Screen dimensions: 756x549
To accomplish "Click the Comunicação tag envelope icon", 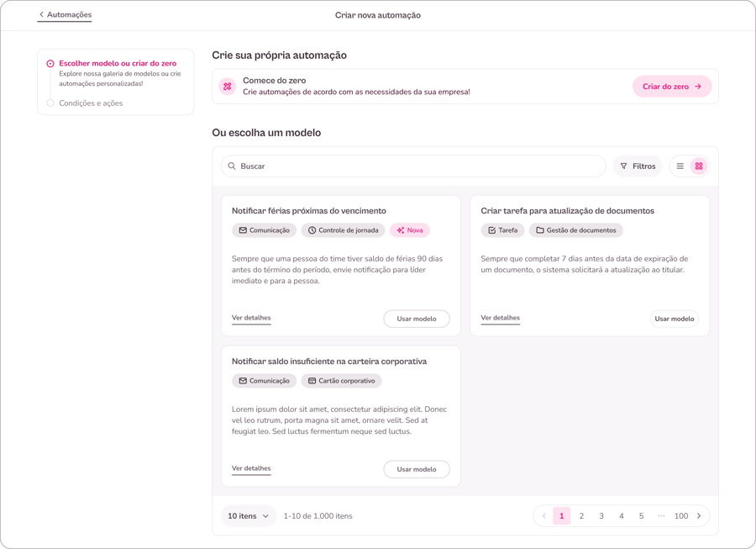I will pos(242,230).
